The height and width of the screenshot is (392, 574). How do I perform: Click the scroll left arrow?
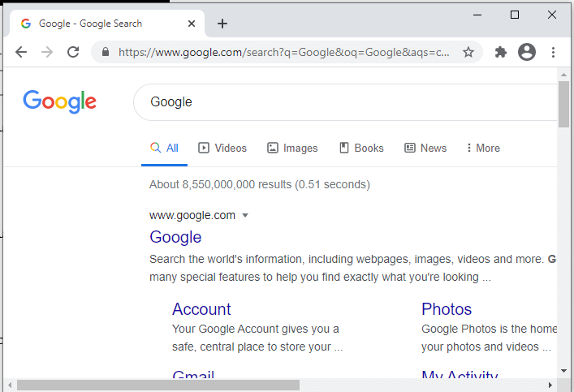tap(10, 385)
